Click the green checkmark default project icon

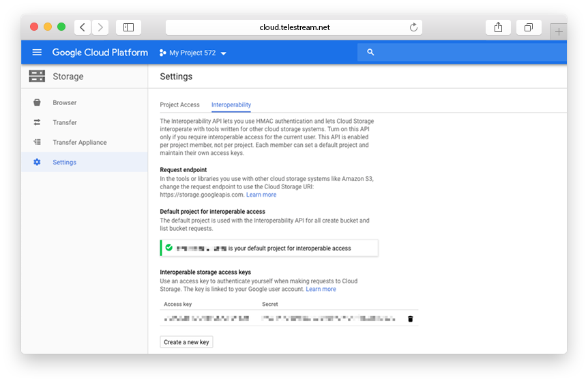[x=168, y=248]
